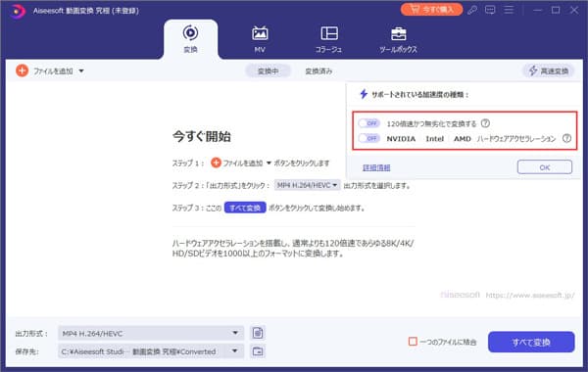The image size is (588, 372).
Task: Open the aiseesoft.jp website link
Action: tap(530, 296)
